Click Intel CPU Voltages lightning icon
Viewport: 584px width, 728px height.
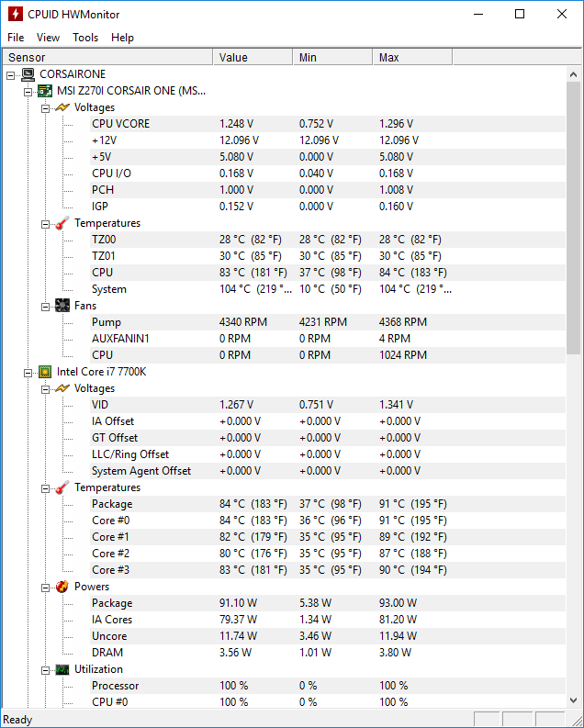(x=62, y=388)
